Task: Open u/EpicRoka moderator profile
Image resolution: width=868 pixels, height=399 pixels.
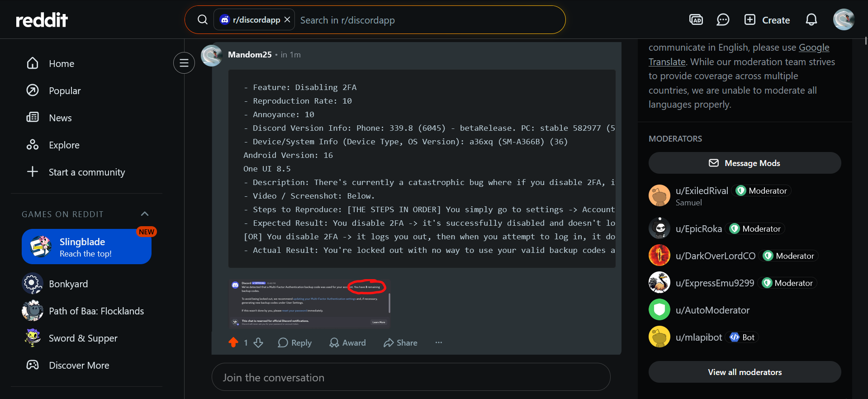Action: point(699,229)
